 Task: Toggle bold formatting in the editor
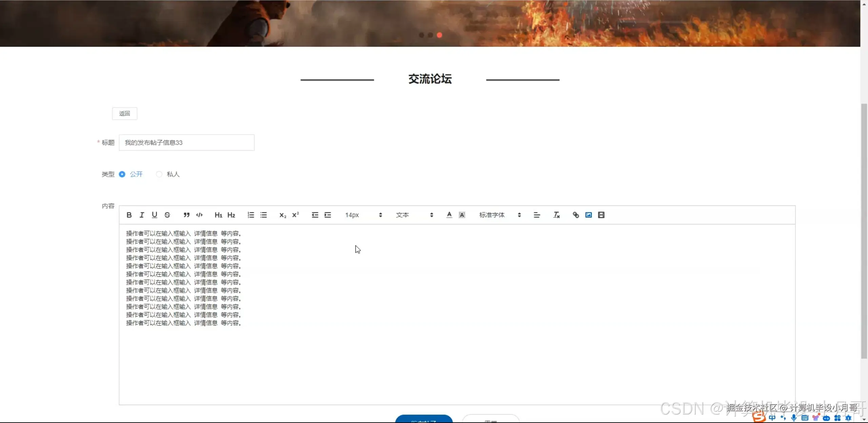(129, 215)
